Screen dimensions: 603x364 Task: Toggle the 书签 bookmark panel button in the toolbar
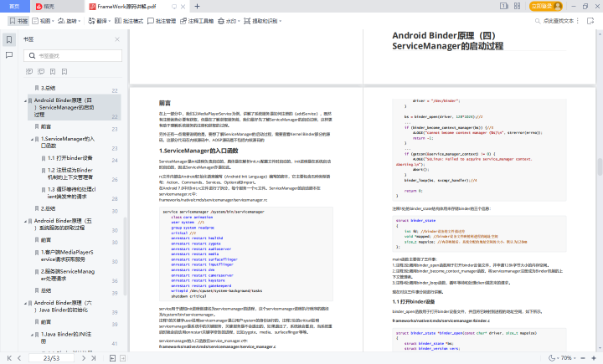pyautogui.click(x=18, y=21)
